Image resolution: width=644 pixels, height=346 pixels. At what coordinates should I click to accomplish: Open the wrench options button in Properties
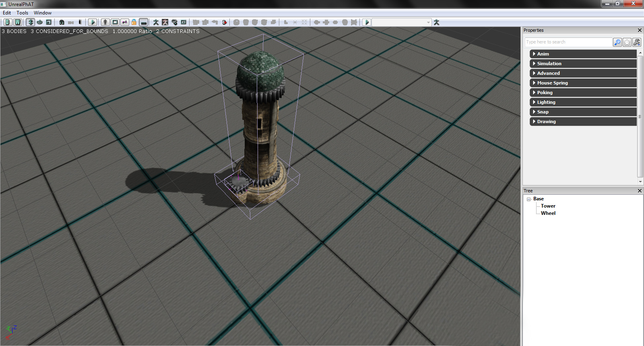click(x=636, y=42)
